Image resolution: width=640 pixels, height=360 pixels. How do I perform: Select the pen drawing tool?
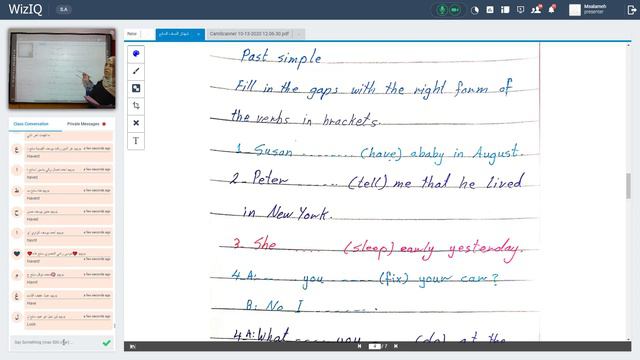tap(136, 71)
